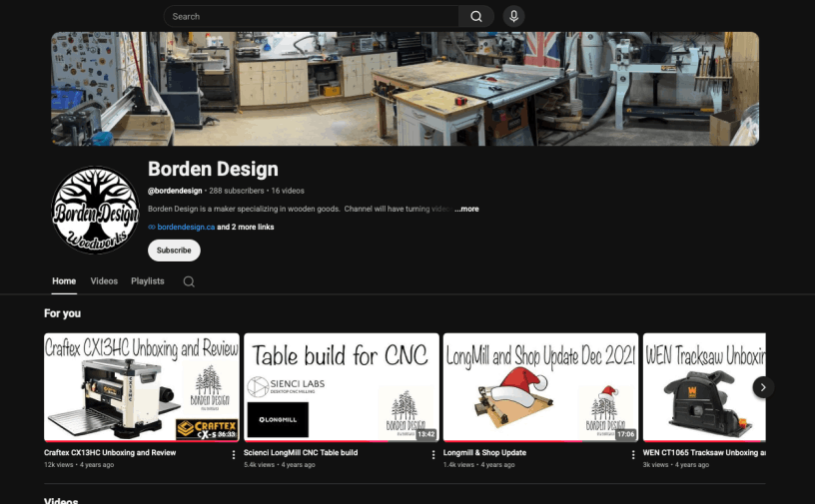Click the '288 subscribers' text

click(237, 191)
